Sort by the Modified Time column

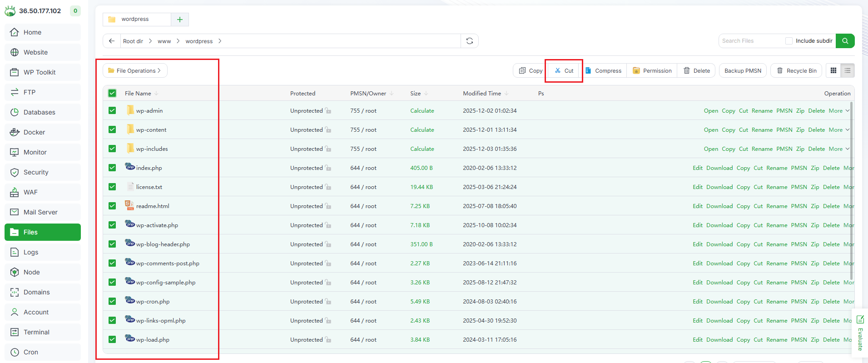click(486, 93)
